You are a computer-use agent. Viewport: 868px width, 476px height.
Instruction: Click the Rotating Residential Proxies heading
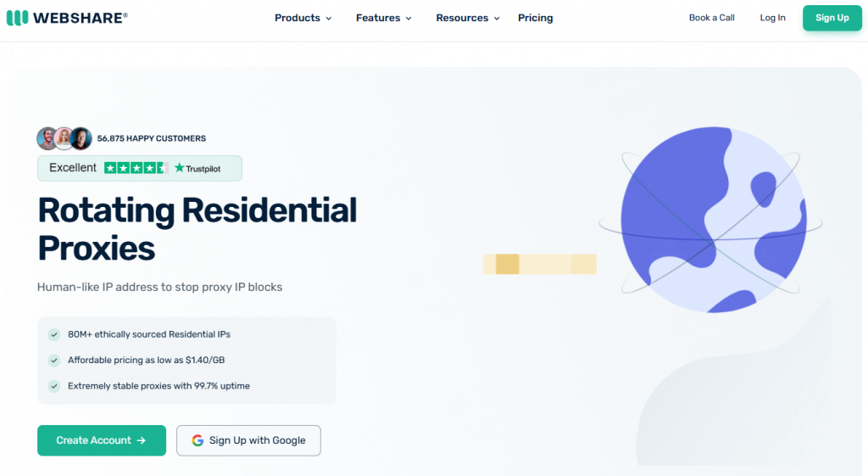click(x=197, y=229)
